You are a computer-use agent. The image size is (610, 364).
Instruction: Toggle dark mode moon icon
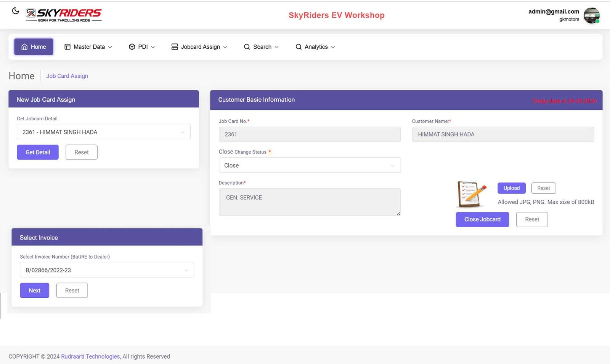[x=15, y=11]
